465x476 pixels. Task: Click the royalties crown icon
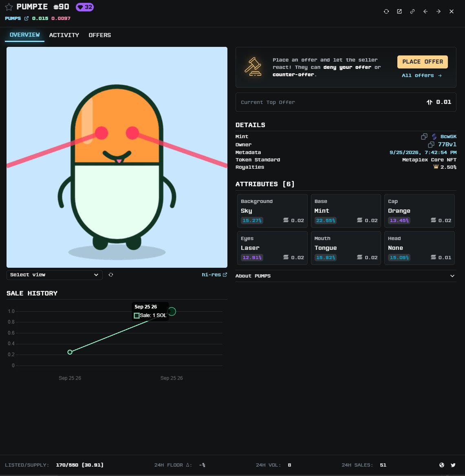436,167
